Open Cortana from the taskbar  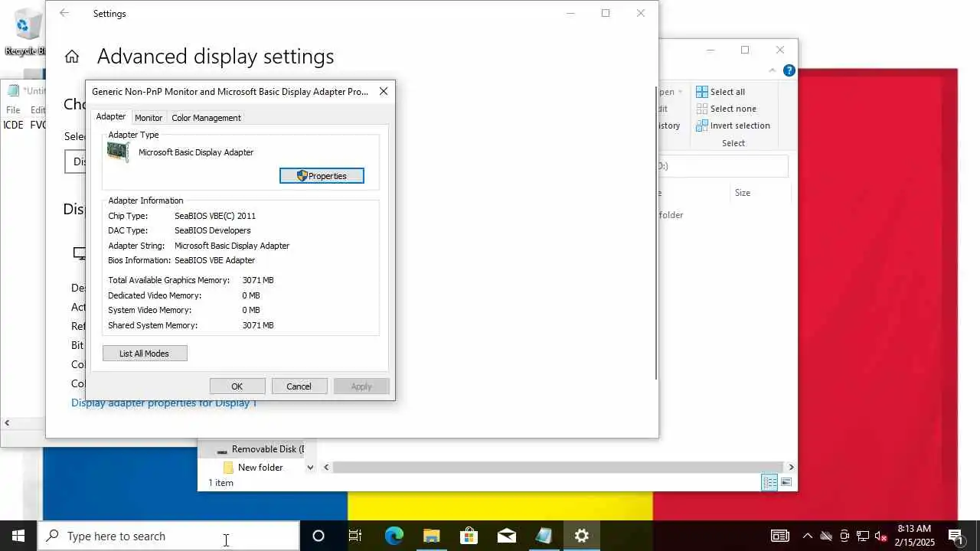coord(318,536)
